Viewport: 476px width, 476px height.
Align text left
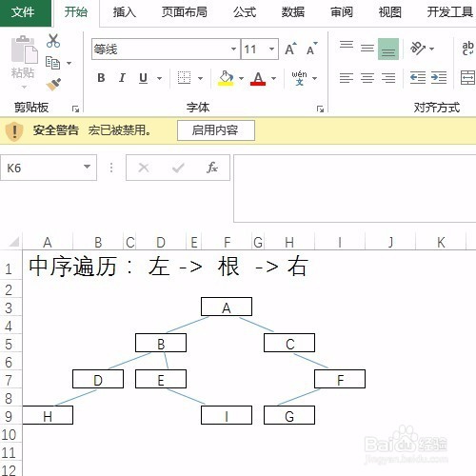[347, 78]
